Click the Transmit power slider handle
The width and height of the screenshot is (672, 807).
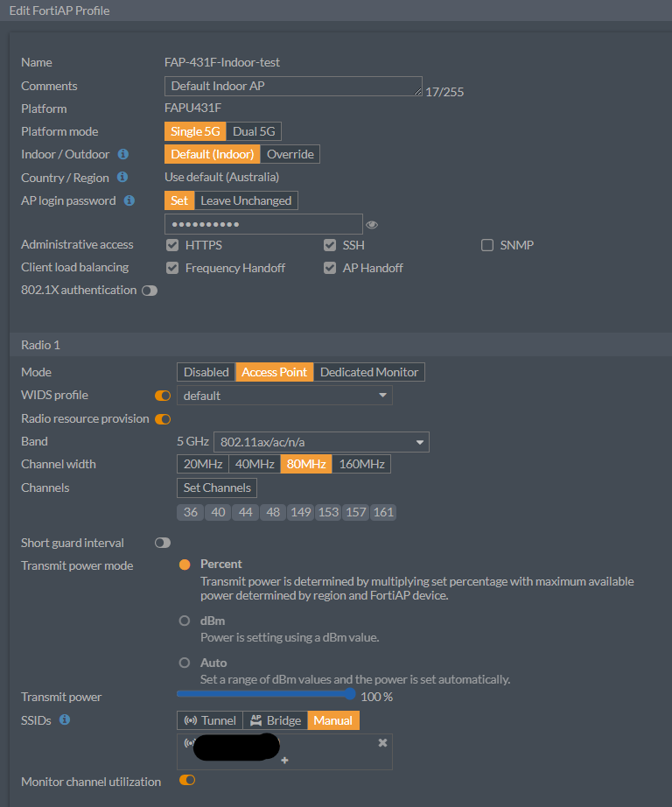click(350, 694)
